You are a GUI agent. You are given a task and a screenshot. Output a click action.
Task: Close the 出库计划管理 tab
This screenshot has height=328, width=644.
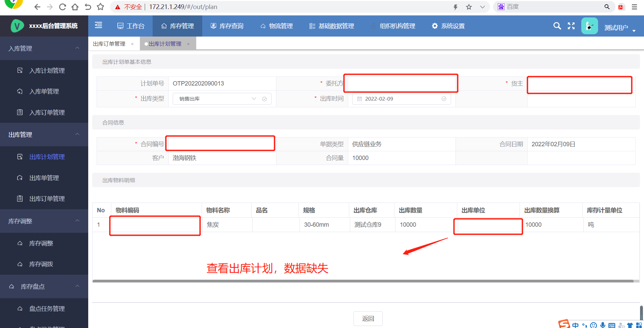[188, 44]
